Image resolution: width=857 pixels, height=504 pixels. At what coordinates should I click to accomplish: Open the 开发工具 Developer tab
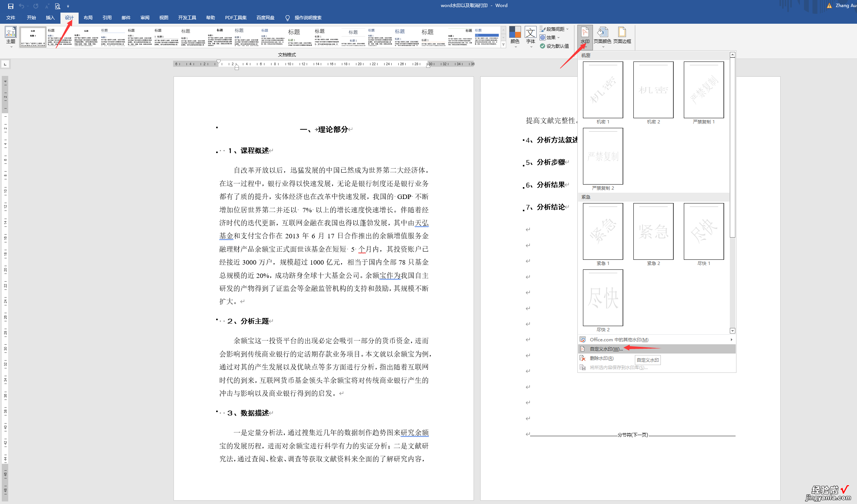point(187,18)
